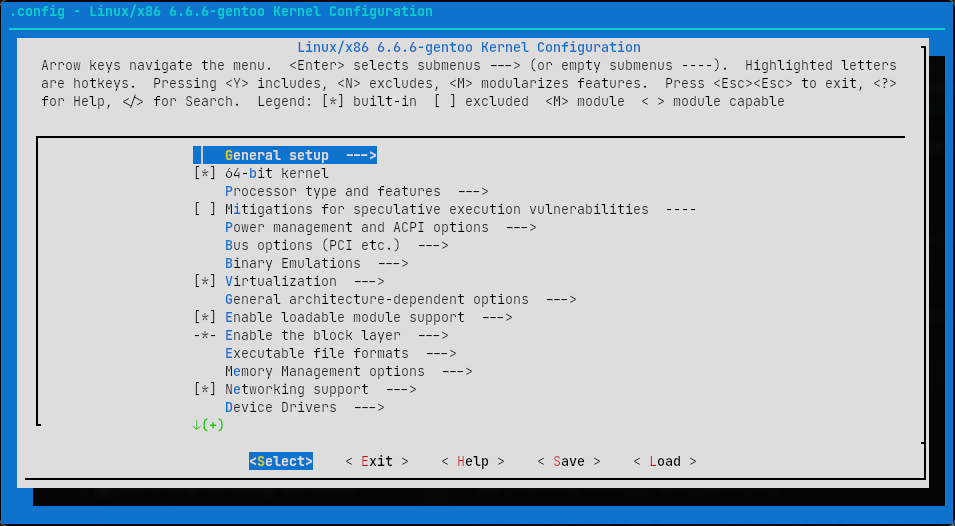This screenshot has height=526, width=955.
Task: Open the General setup submenu
Action: [x=285, y=155]
